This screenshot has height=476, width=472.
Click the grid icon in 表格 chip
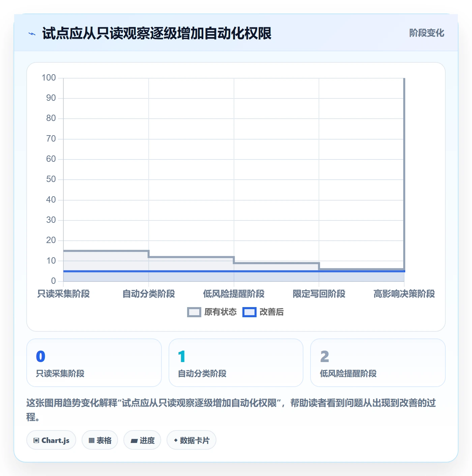(91, 441)
